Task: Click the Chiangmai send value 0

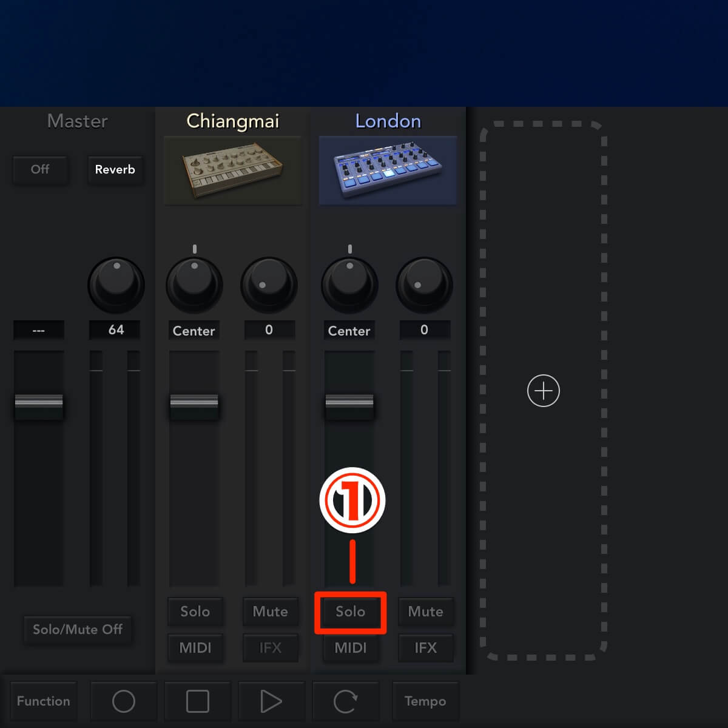Action: coord(269,330)
